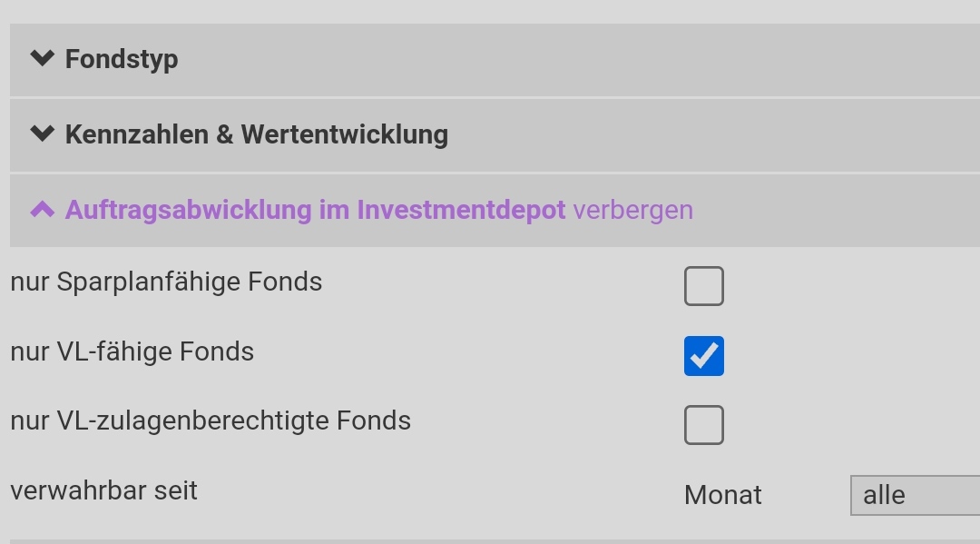Click the blank area right of verwahrbar seit
This screenshot has width=980, height=544.
coord(436,491)
